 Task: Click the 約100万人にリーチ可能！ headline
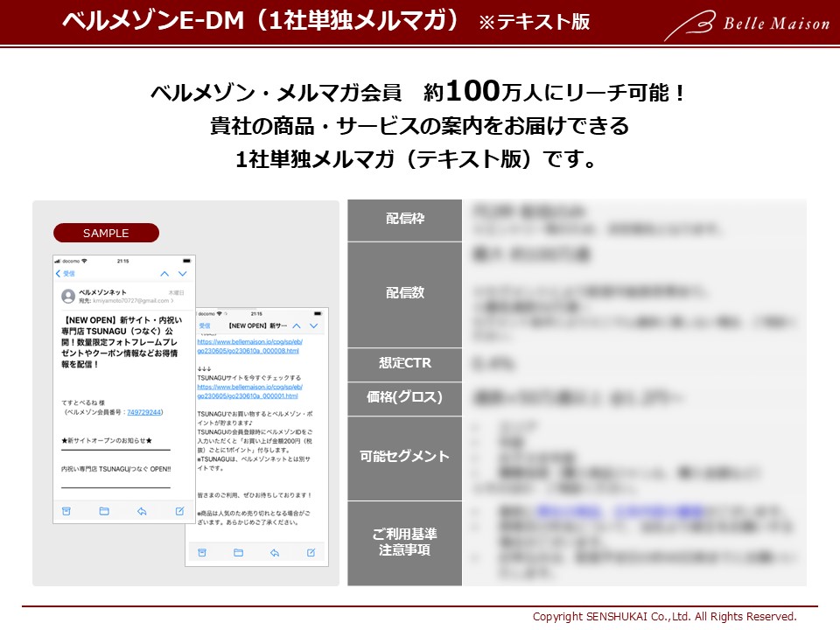(x=556, y=92)
